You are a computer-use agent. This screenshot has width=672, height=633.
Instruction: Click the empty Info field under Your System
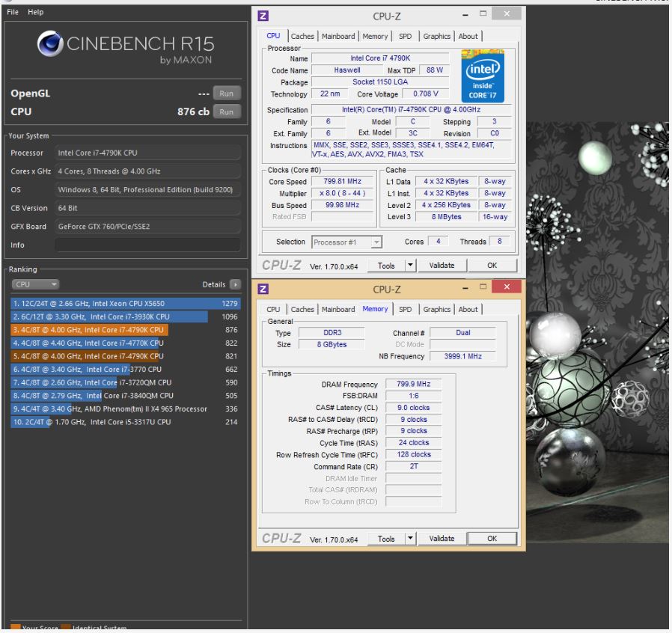[x=147, y=245]
